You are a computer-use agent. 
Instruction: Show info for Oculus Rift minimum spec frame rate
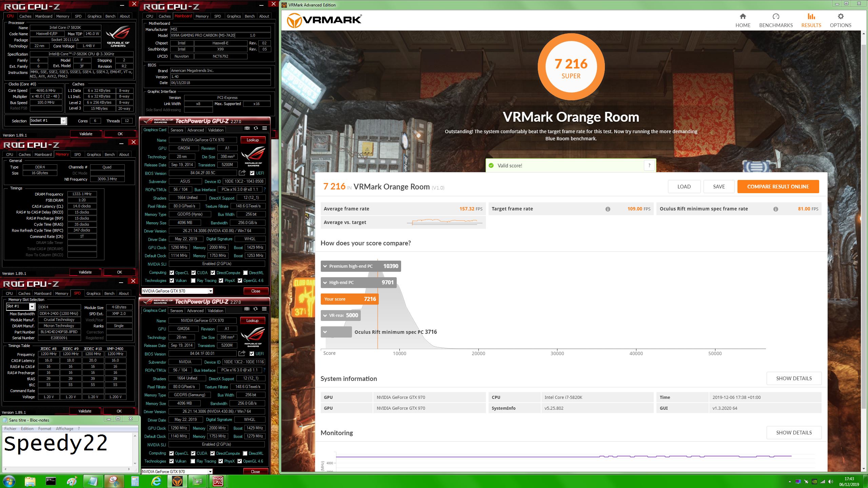(x=776, y=209)
